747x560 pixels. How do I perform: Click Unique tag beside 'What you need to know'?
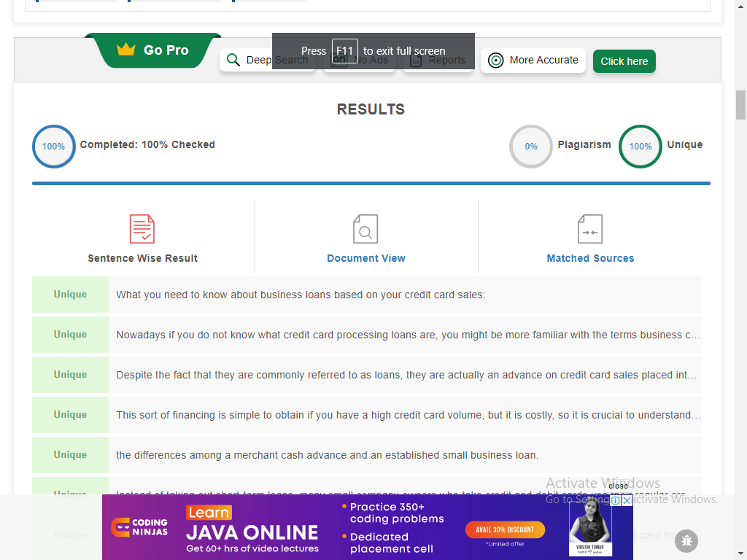[70, 295]
